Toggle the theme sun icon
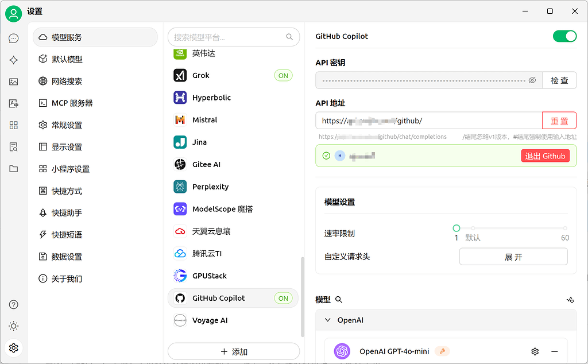The width and height of the screenshot is (588, 364). click(x=14, y=326)
